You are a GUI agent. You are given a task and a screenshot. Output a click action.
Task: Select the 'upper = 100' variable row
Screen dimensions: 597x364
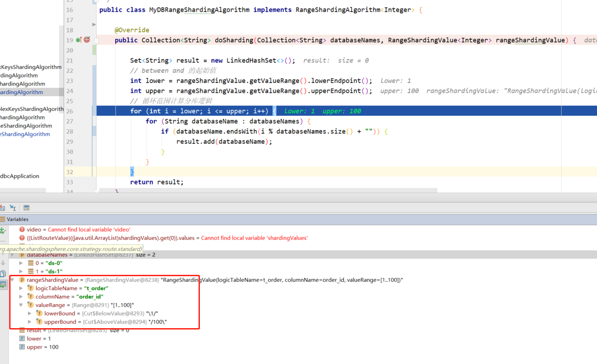303,347
